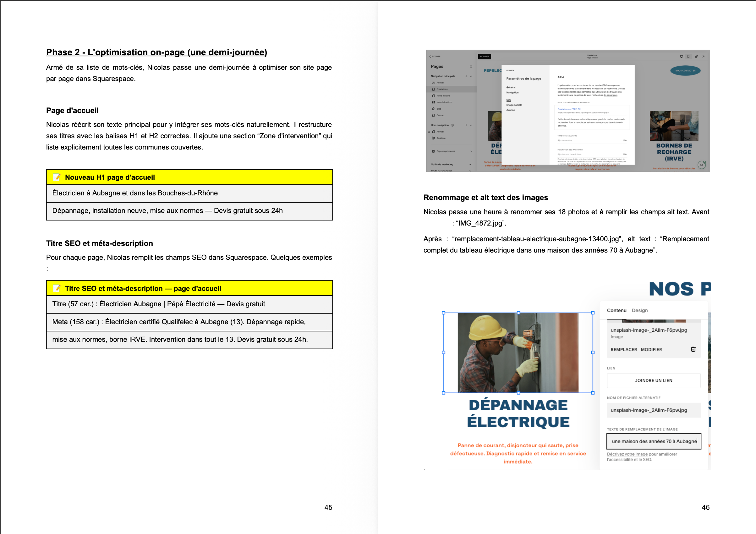Click the Boutique shopping cart icon
This screenshot has height=534, width=756.
point(434,138)
